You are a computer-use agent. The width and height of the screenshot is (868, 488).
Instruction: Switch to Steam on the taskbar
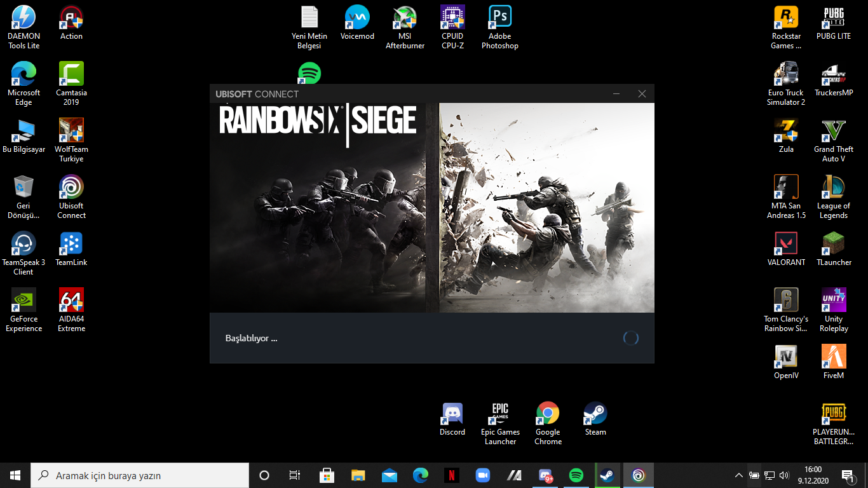pyautogui.click(x=607, y=475)
